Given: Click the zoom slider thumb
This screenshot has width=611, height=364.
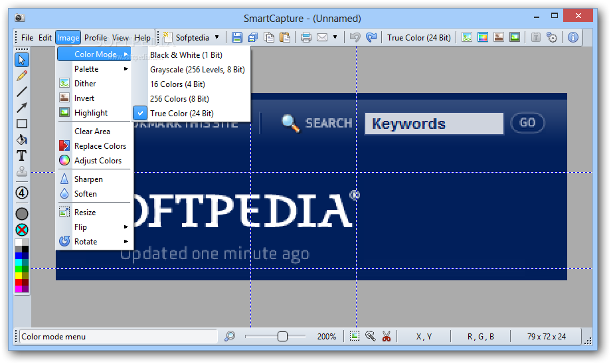Looking at the screenshot, I should point(282,336).
